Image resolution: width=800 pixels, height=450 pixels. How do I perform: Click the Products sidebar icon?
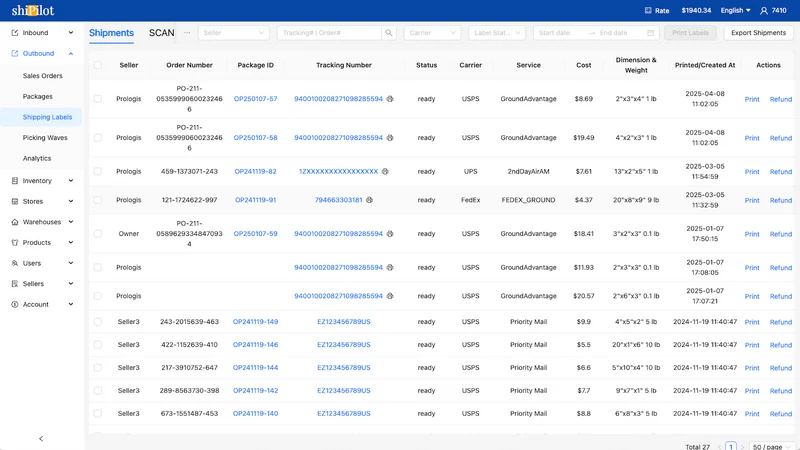(14, 242)
